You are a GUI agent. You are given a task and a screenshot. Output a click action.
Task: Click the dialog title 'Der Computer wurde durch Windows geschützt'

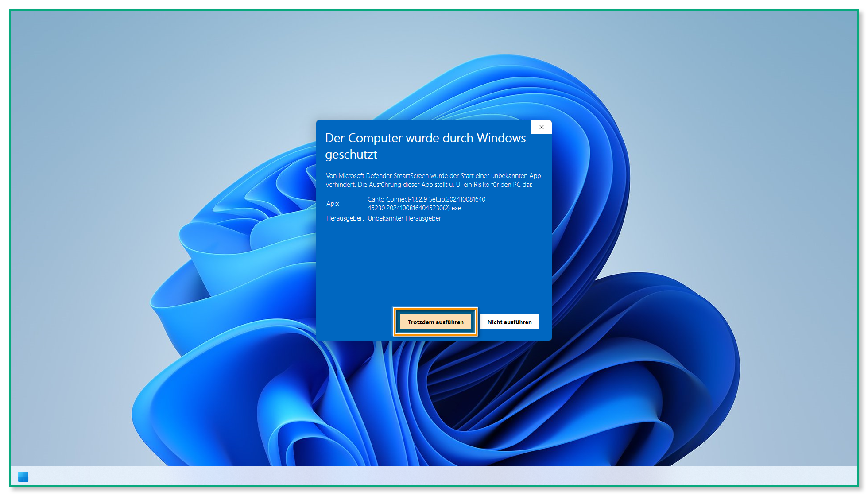425,146
